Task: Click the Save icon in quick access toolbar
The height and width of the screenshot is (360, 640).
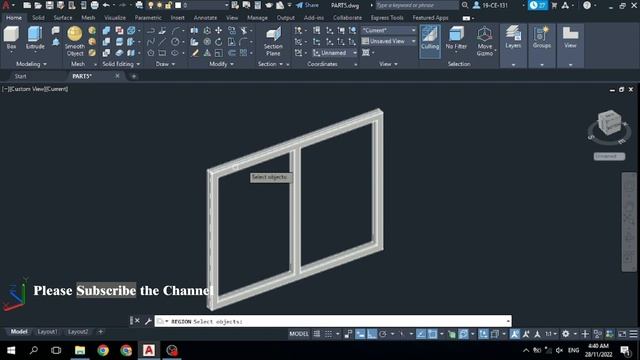Action: pyautogui.click(x=49, y=5)
